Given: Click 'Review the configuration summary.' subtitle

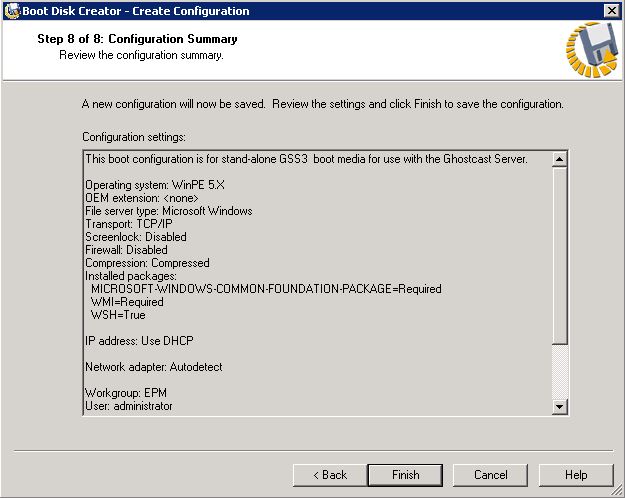Looking at the screenshot, I should pos(141,55).
